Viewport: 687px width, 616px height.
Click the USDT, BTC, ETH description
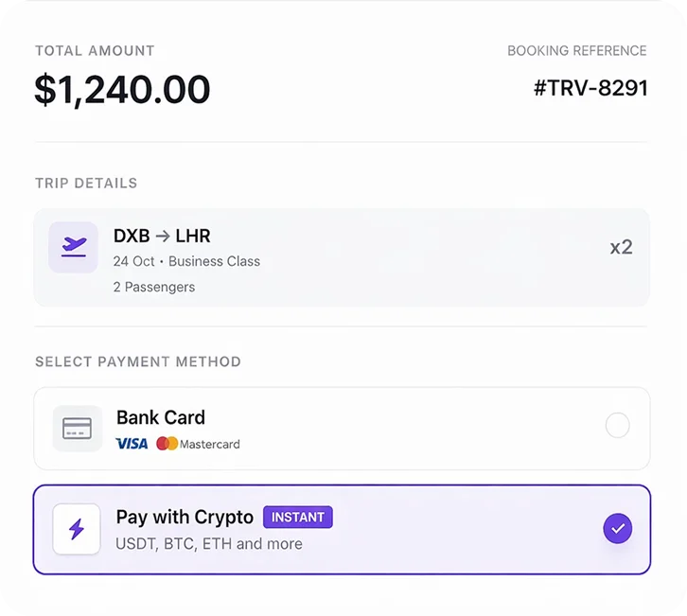coord(209,544)
